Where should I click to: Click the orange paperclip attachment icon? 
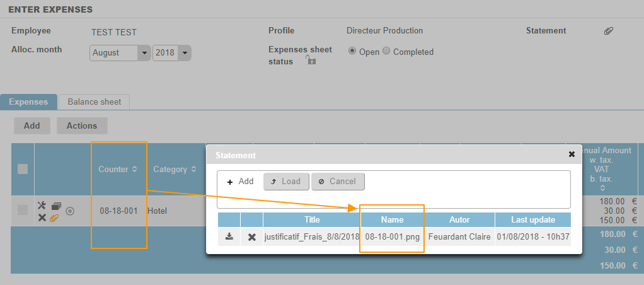coord(55,218)
